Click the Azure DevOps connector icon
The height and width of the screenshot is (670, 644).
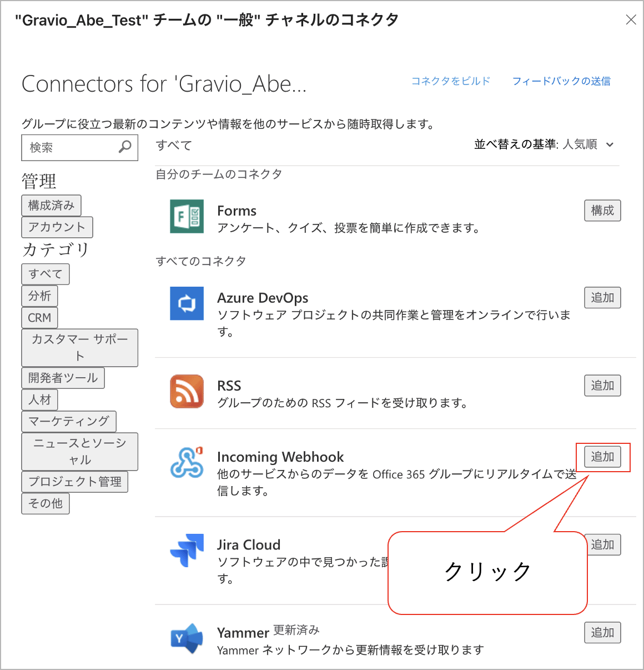[187, 303]
